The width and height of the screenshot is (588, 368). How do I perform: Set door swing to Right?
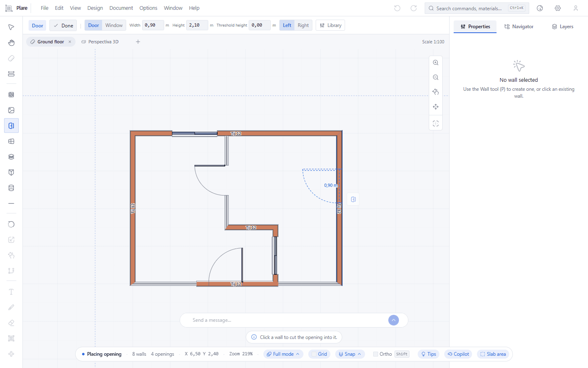click(x=303, y=25)
